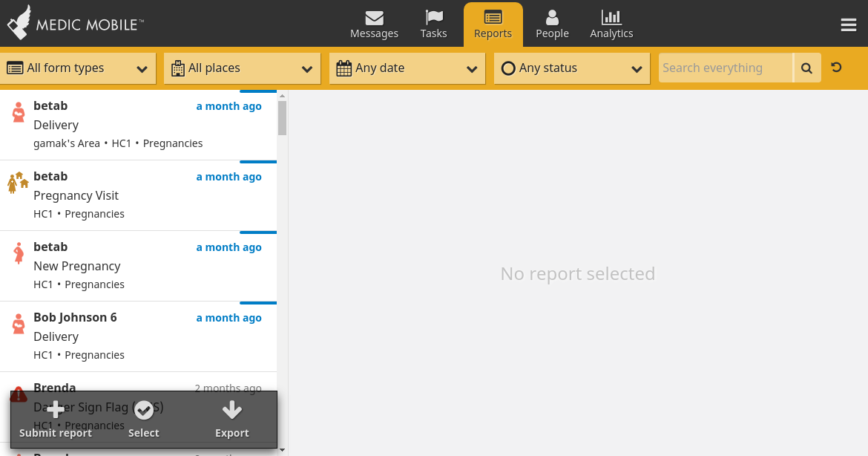This screenshot has width=868, height=456.
Task: Open betab Delivery report
Action: 139,125
